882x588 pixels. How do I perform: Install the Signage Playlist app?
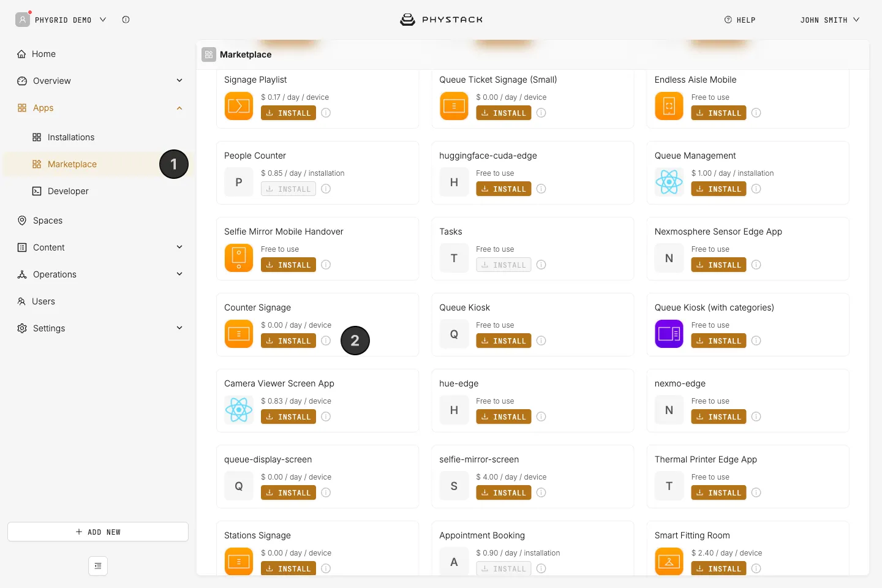pos(288,113)
